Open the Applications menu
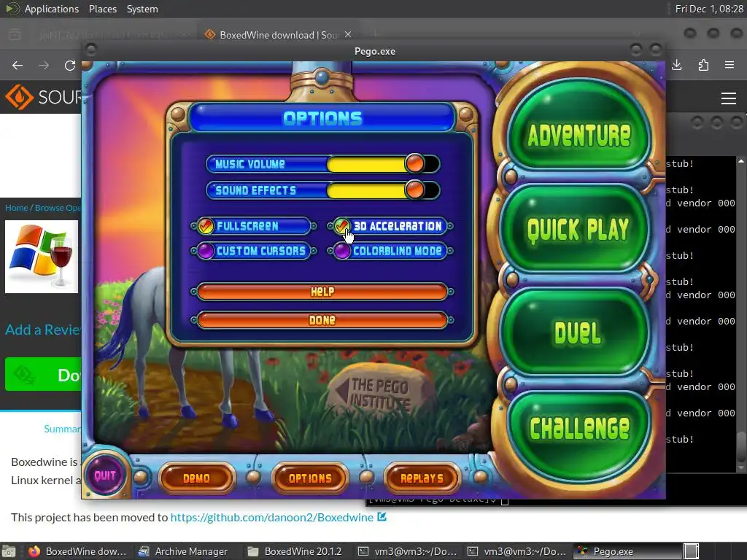Image resolution: width=747 pixels, height=560 pixels. pyautogui.click(x=52, y=9)
